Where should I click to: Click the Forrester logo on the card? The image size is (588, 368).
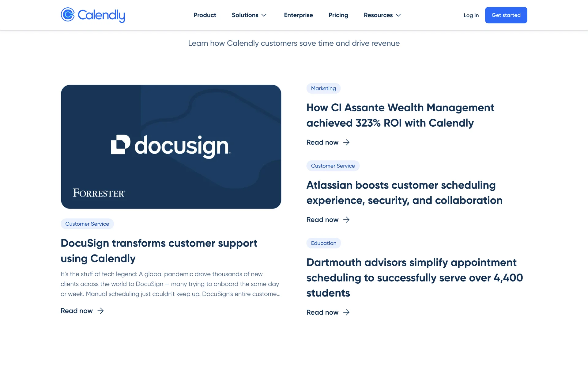pyautogui.click(x=99, y=193)
